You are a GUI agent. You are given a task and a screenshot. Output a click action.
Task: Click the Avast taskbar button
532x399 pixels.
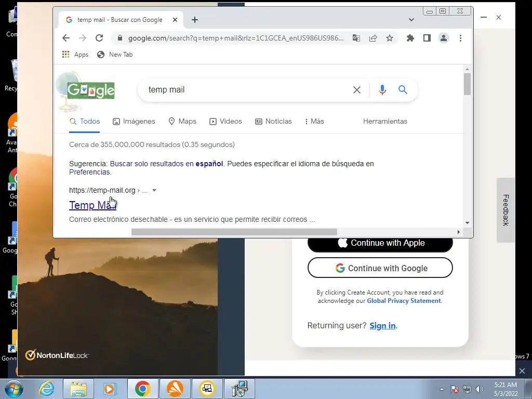pos(175,389)
